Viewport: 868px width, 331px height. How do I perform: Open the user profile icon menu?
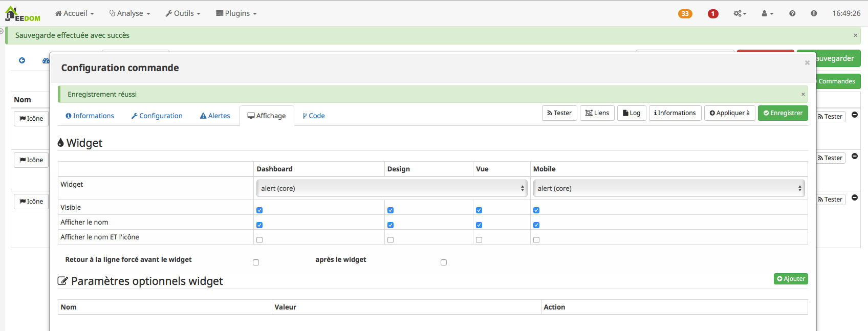pos(767,14)
